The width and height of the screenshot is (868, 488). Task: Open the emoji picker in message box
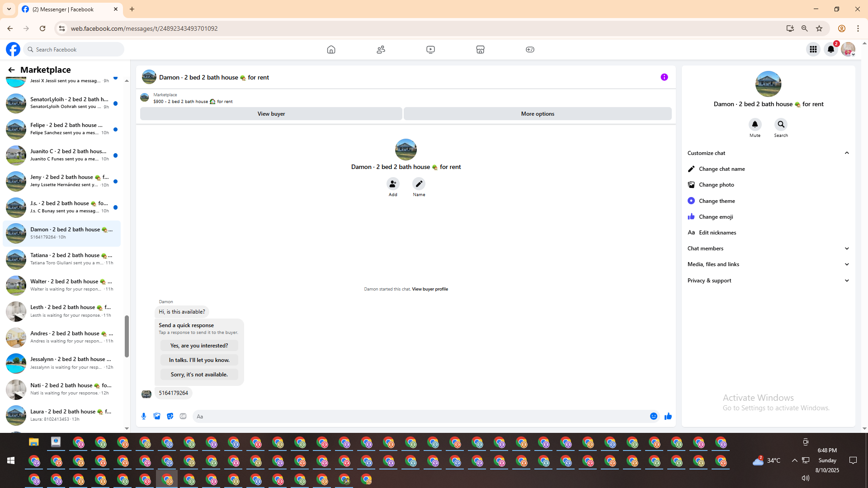tap(653, 416)
